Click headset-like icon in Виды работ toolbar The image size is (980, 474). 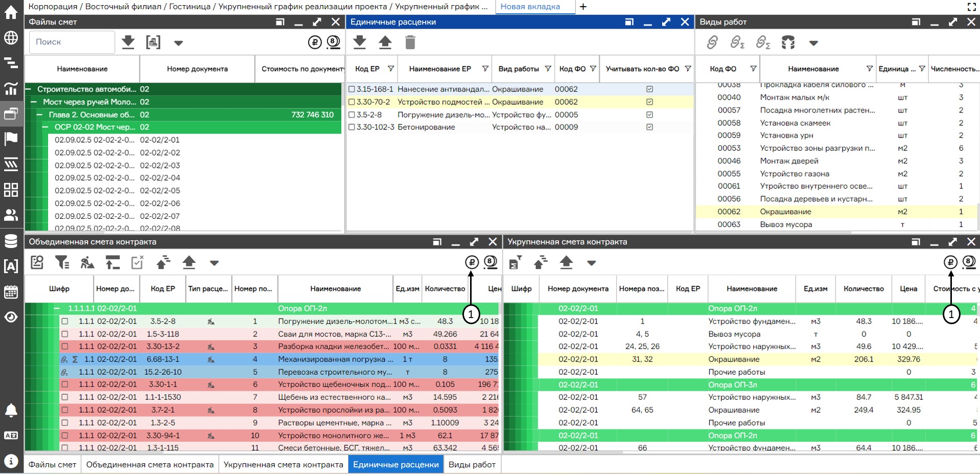pos(788,42)
